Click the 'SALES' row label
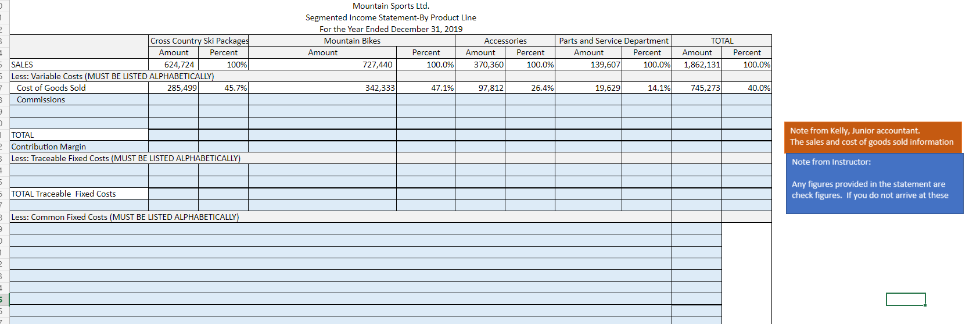Viewport: 980px width, 324px height. pyautogui.click(x=22, y=65)
